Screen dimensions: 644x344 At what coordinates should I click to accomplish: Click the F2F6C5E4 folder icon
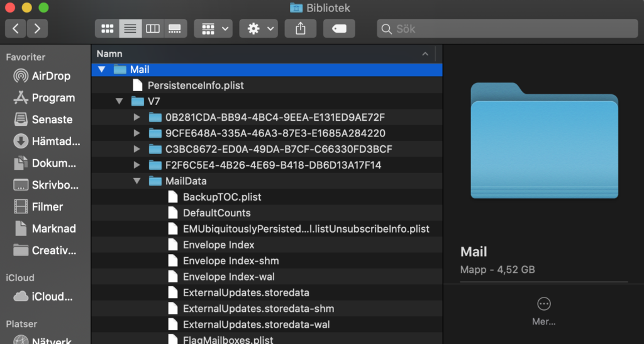[155, 165]
